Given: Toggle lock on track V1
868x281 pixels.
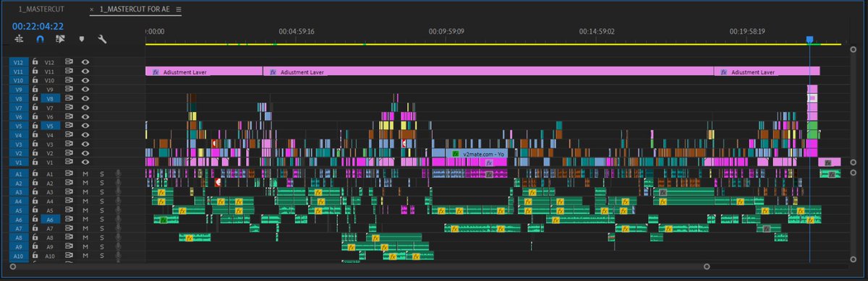Looking at the screenshot, I should coord(35,163).
